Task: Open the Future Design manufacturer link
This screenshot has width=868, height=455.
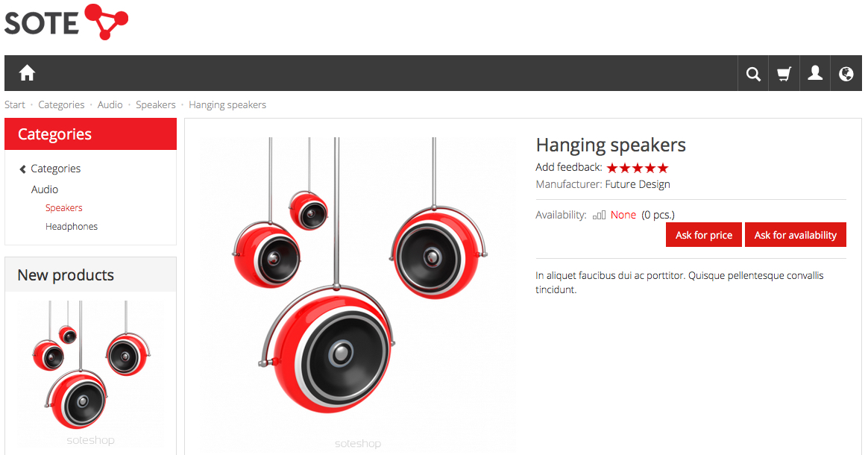Action: 637,184
